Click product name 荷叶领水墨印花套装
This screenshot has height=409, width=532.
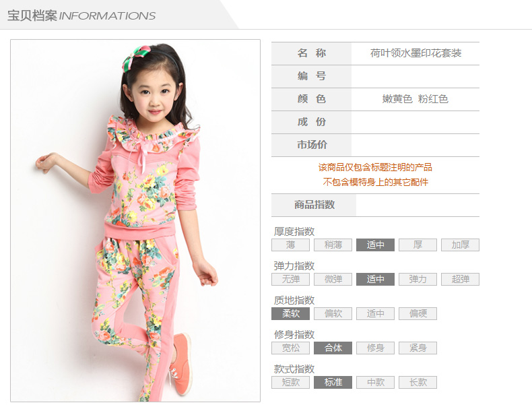(415, 53)
